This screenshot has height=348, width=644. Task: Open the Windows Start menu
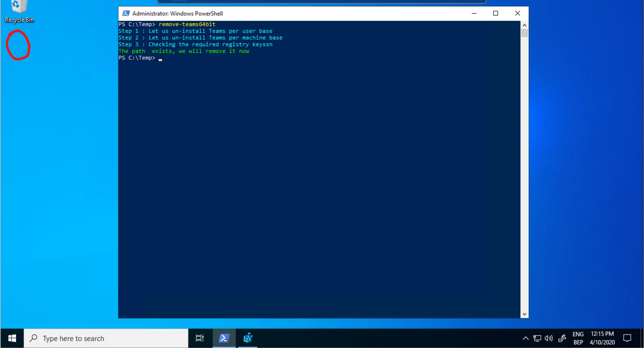click(x=12, y=338)
